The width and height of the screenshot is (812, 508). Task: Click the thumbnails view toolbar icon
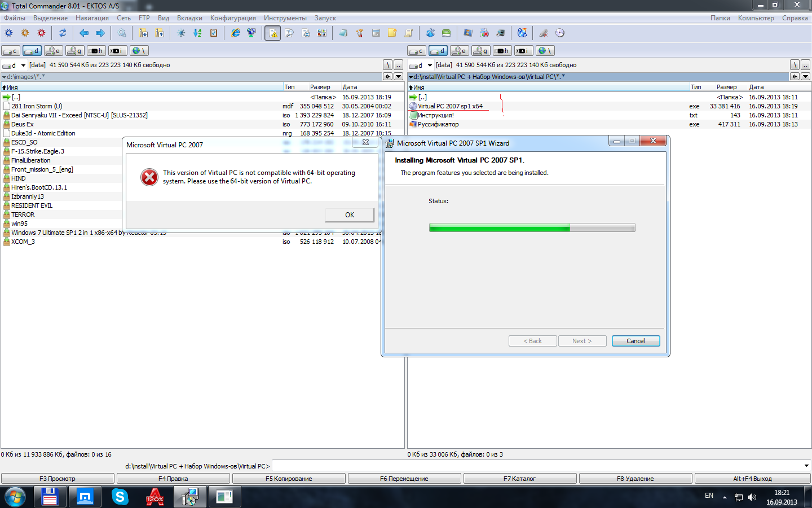tap(322, 33)
